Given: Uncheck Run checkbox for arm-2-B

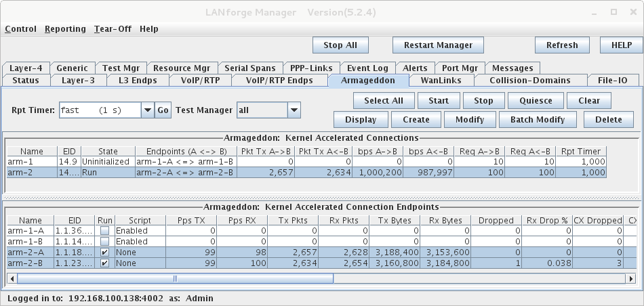Looking at the screenshot, I should point(105,263).
